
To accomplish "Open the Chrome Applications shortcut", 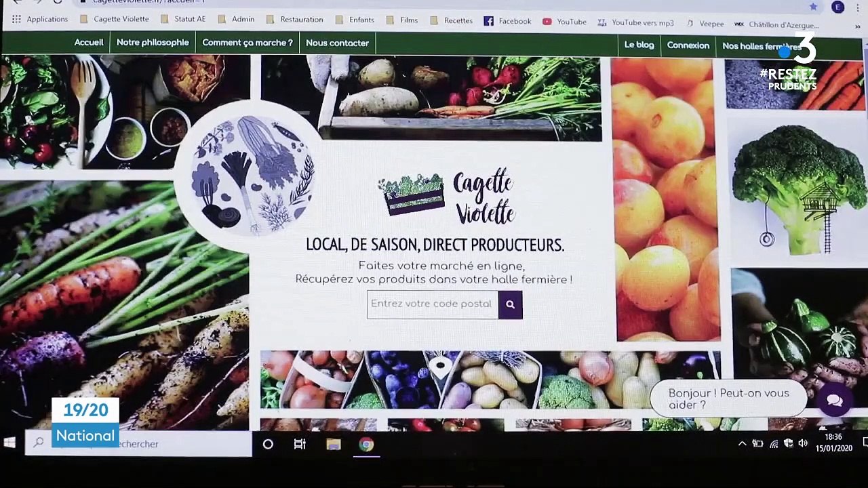I will point(40,19).
